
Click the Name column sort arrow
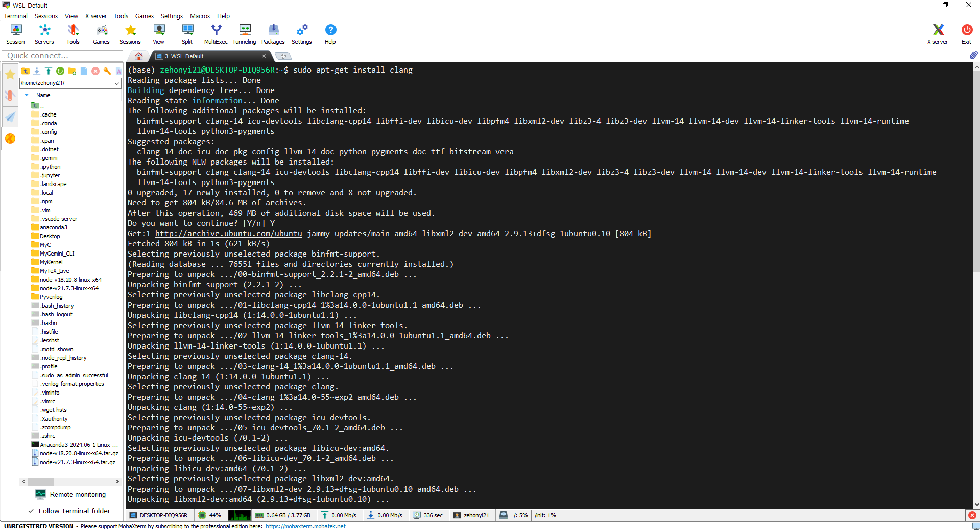pyautogui.click(x=27, y=95)
